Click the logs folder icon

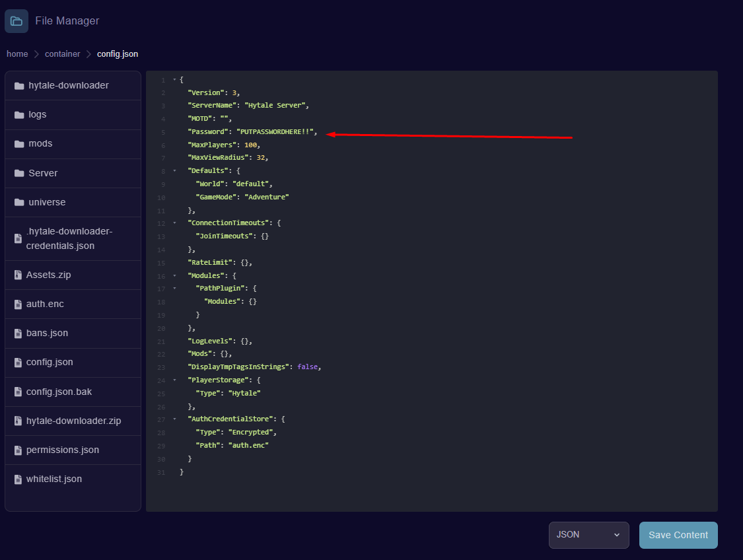coord(19,115)
